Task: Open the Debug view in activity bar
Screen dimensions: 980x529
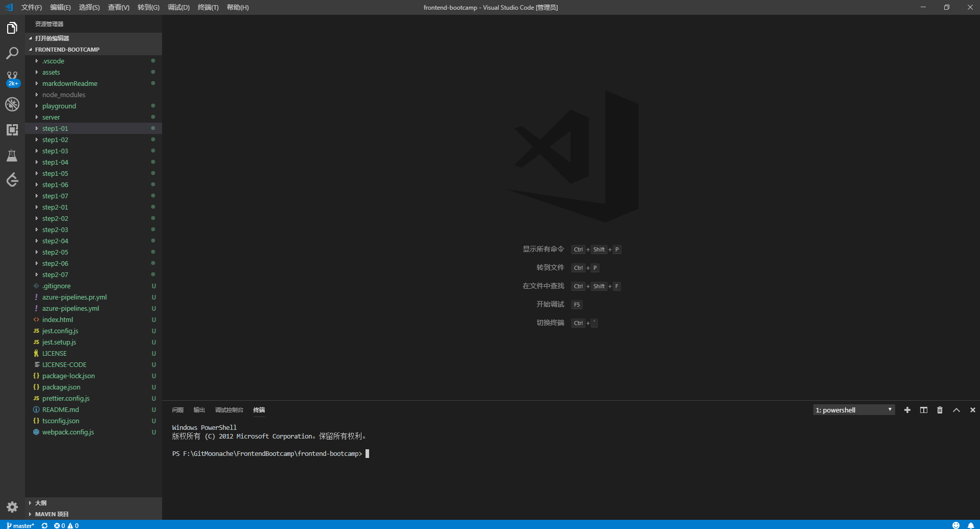Action: click(x=12, y=104)
